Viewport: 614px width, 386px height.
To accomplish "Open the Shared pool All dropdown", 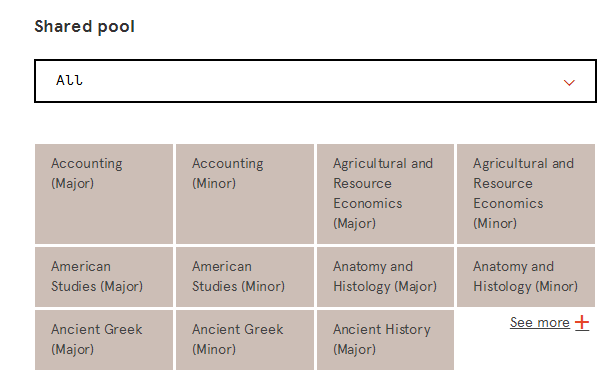I will coord(315,81).
